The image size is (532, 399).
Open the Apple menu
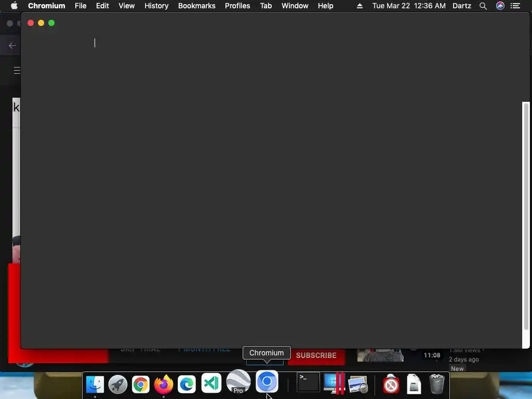coord(14,6)
